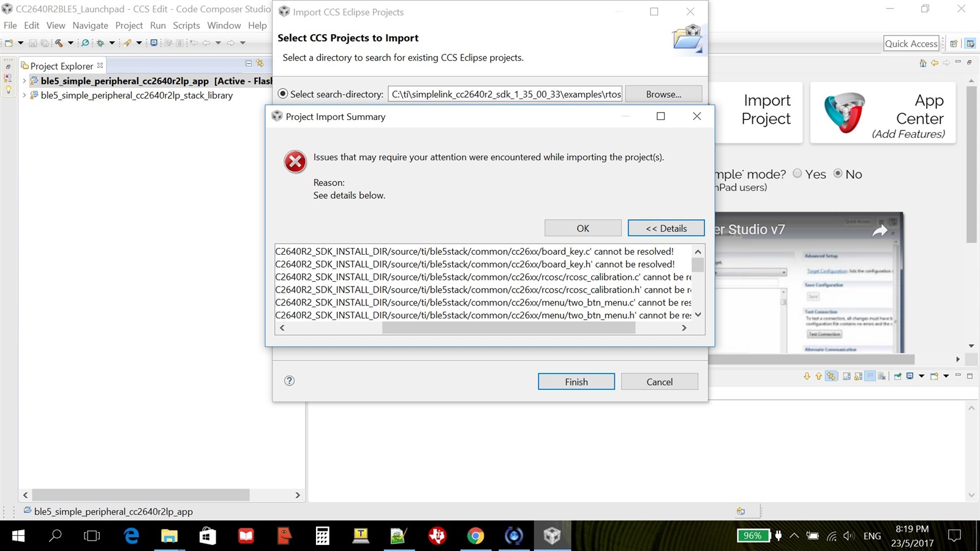This screenshot has width=980, height=551.
Task: Expand the ble5_simple_peripheral_cc2640r2lp_app project
Action: (x=24, y=81)
